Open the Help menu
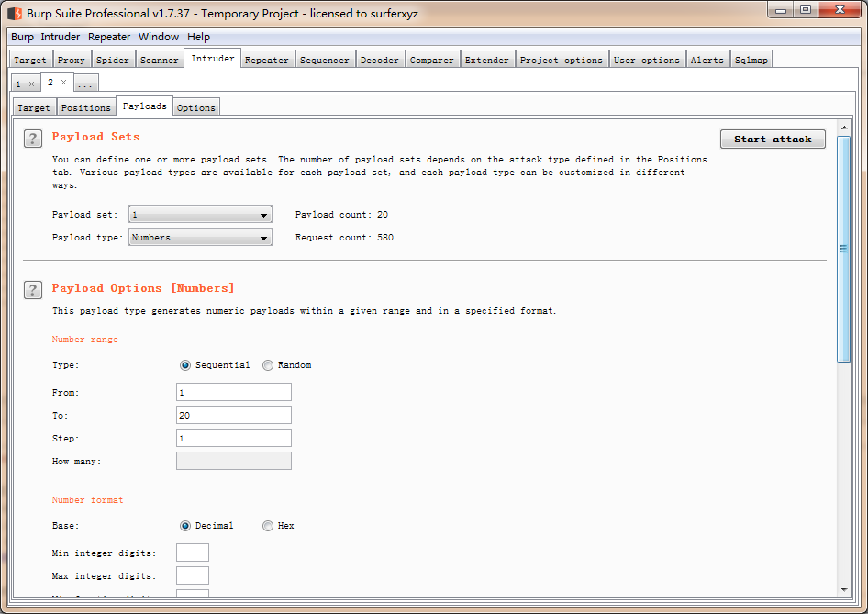 pos(198,37)
